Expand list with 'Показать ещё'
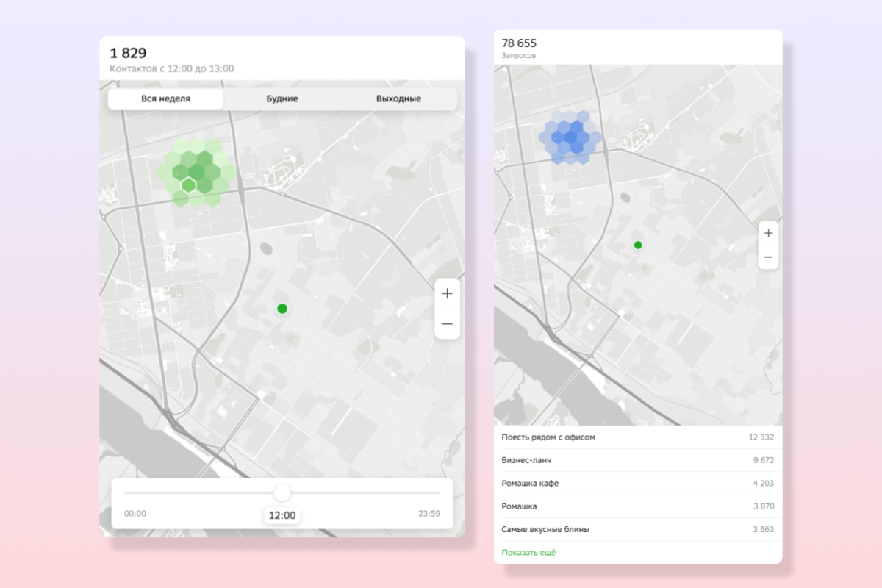The width and height of the screenshot is (882, 588). pyautogui.click(x=528, y=552)
